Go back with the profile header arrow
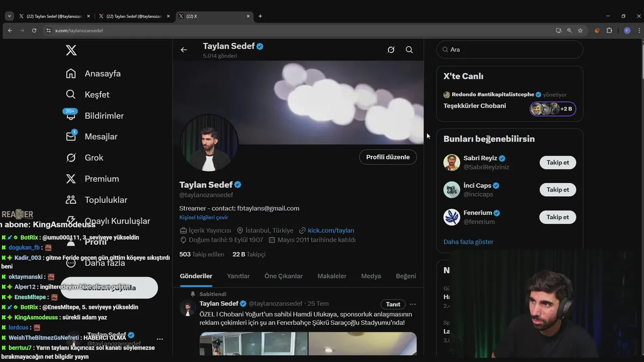 (x=184, y=50)
